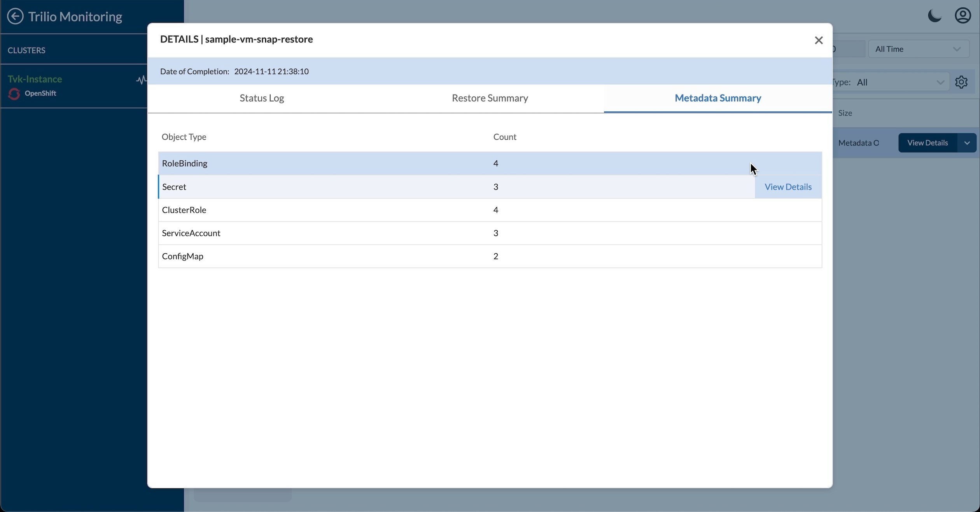Select the ServiceAccount row
Viewport: 980px width, 512px height.
(191, 233)
